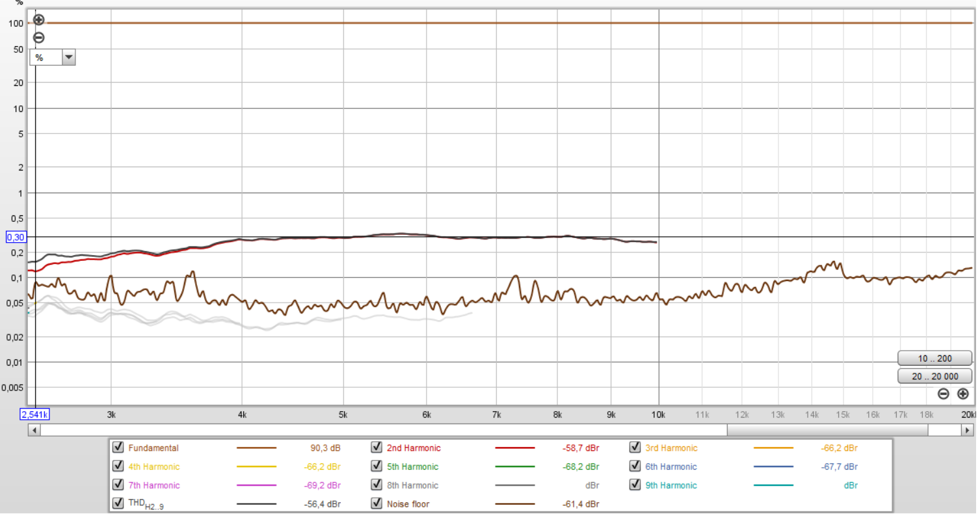Viewport: 980px width, 514px height.
Task: Click the Fundamental 90,3 dB value
Action: (326, 448)
